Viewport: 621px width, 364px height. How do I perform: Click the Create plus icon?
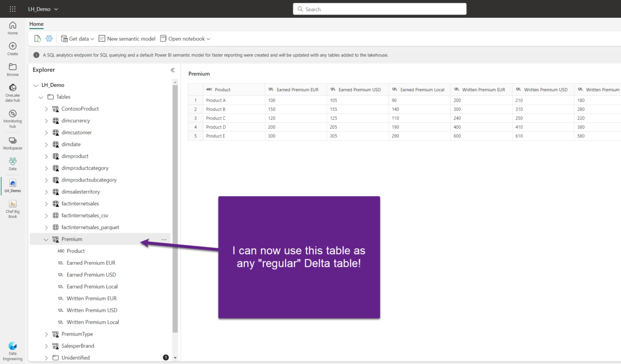click(13, 48)
